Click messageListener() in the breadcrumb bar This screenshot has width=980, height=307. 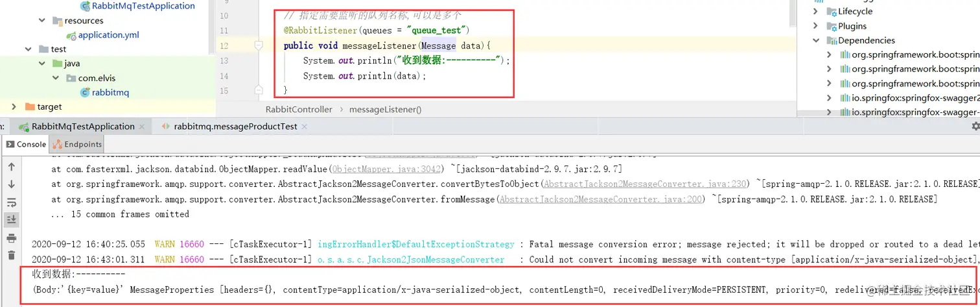385,110
